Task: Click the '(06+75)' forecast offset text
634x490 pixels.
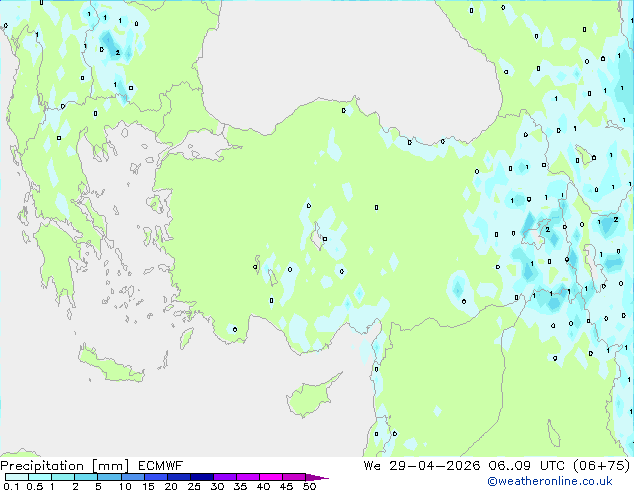Action: click(602, 466)
